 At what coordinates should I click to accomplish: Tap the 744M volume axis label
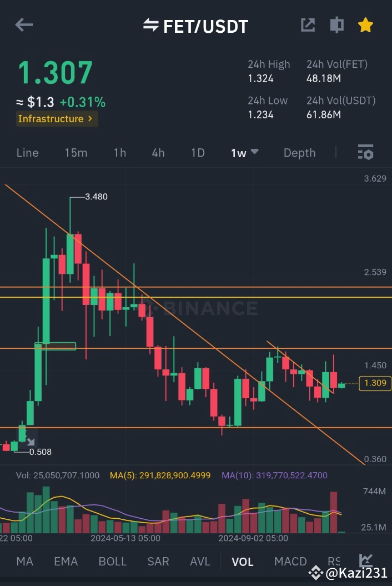(374, 492)
